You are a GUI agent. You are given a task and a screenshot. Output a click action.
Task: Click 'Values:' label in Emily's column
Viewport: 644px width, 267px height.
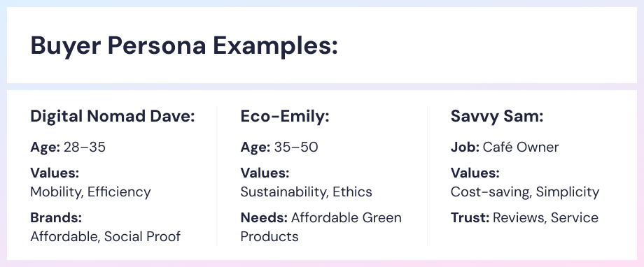[265, 173]
